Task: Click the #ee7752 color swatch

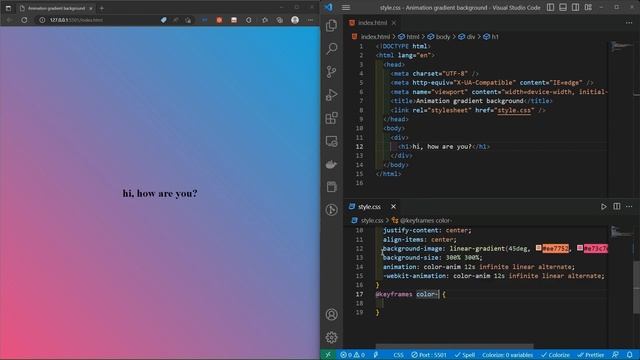Action: [538, 248]
